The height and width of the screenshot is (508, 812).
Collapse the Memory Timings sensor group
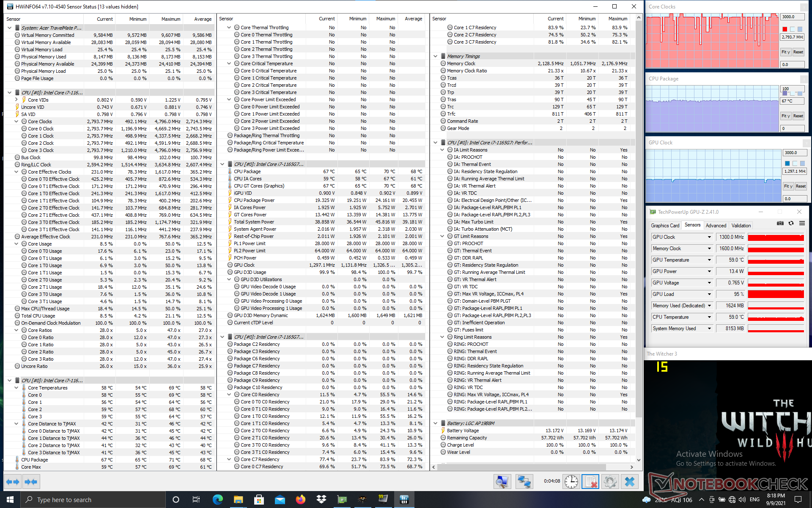[x=435, y=56]
